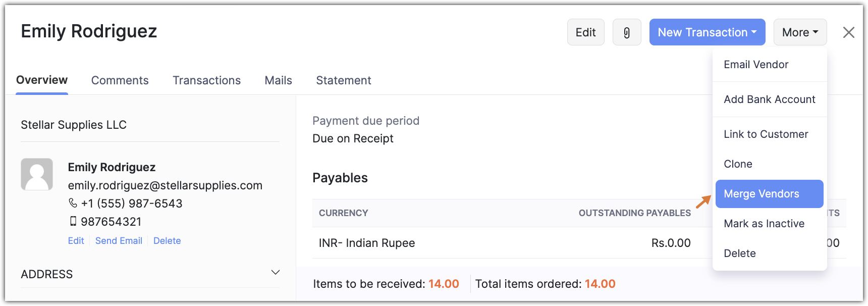Viewport: 868px width, 306px height.
Task: Click Add Bank Account in menu
Action: pyautogui.click(x=769, y=99)
